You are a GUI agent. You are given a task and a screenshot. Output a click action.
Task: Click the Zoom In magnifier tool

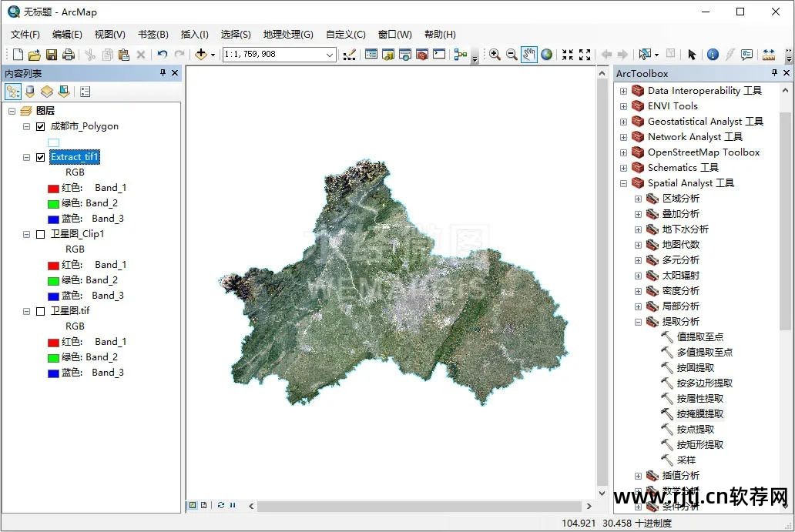(495, 55)
